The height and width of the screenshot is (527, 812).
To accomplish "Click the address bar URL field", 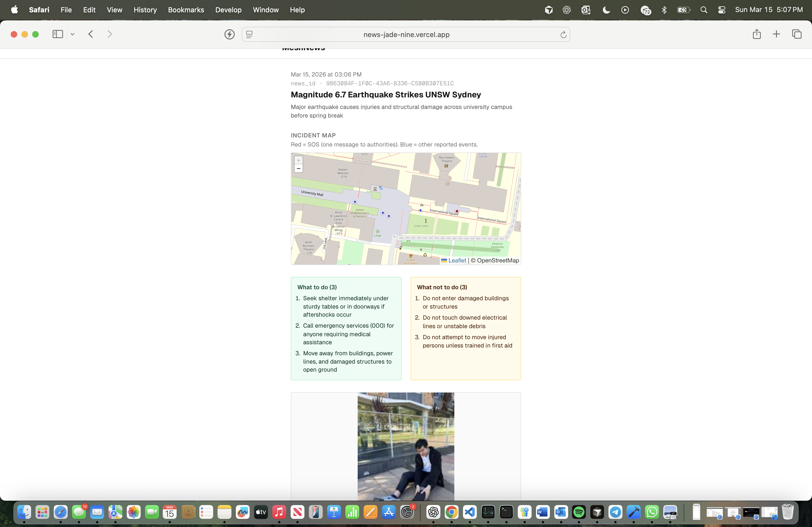I will coord(406,34).
